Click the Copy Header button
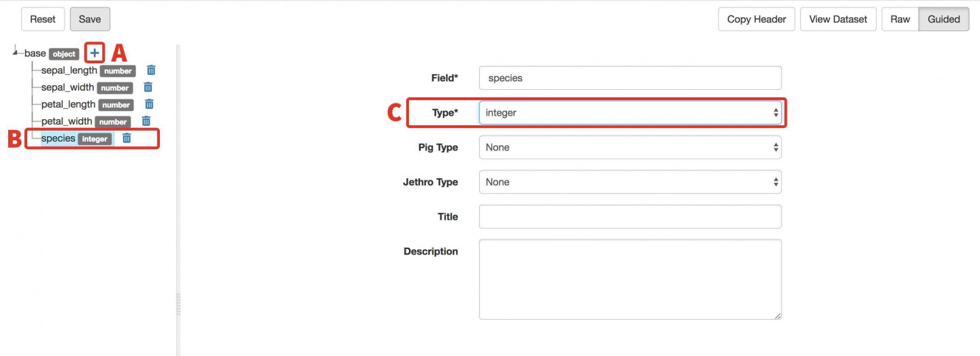Image resolution: width=980 pixels, height=356 pixels. [757, 19]
